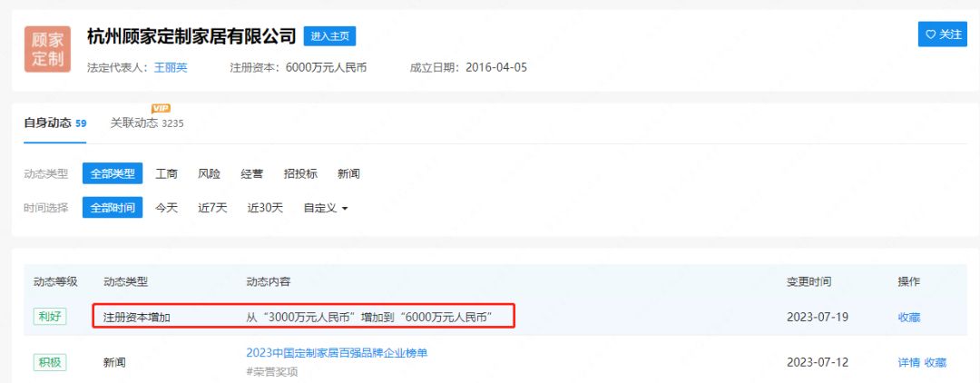Open legal representative 王丽英 link
Image resolution: width=980 pixels, height=383 pixels.
click(171, 67)
